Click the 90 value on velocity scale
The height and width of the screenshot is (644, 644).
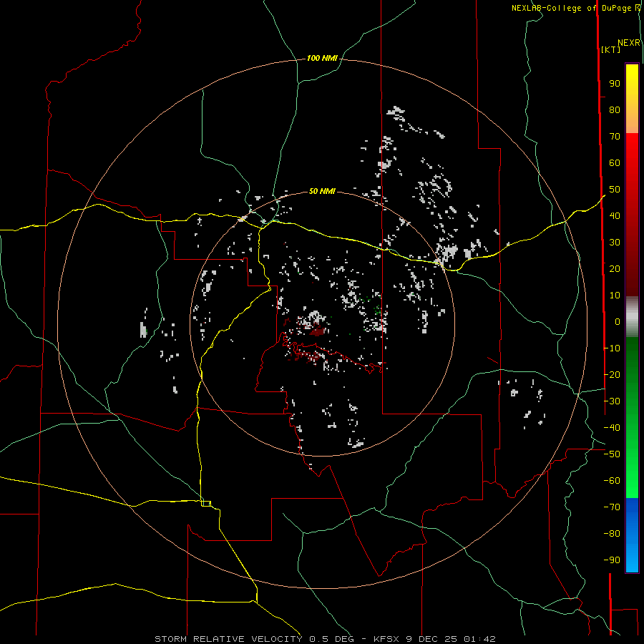(615, 84)
